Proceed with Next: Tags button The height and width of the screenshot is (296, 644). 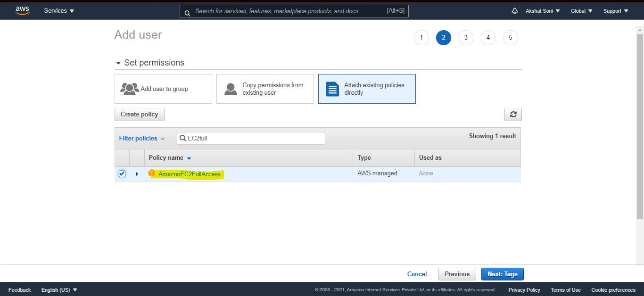[503, 274]
